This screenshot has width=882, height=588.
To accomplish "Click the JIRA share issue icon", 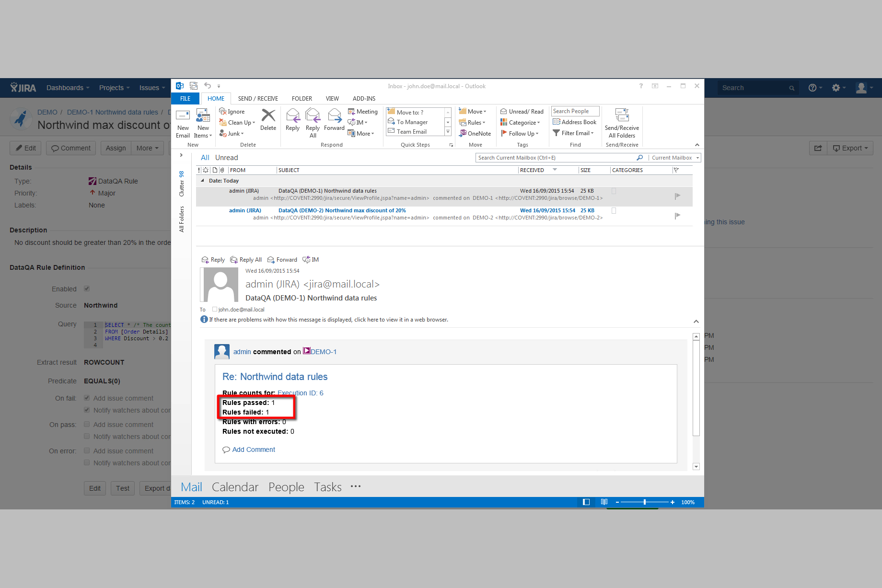I will click(x=818, y=148).
